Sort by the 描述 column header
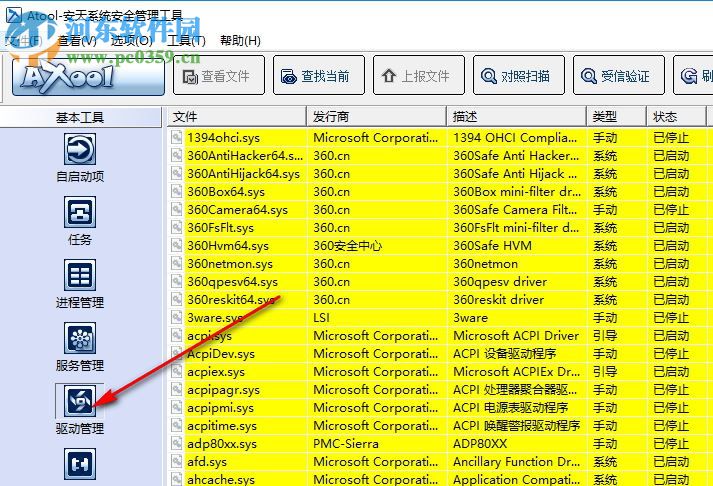The height and width of the screenshot is (486, 713). point(517,117)
